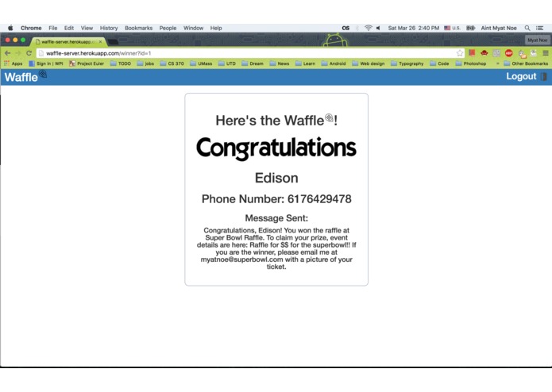
Task: Click the white ghost extension icon
Action: point(534,53)
